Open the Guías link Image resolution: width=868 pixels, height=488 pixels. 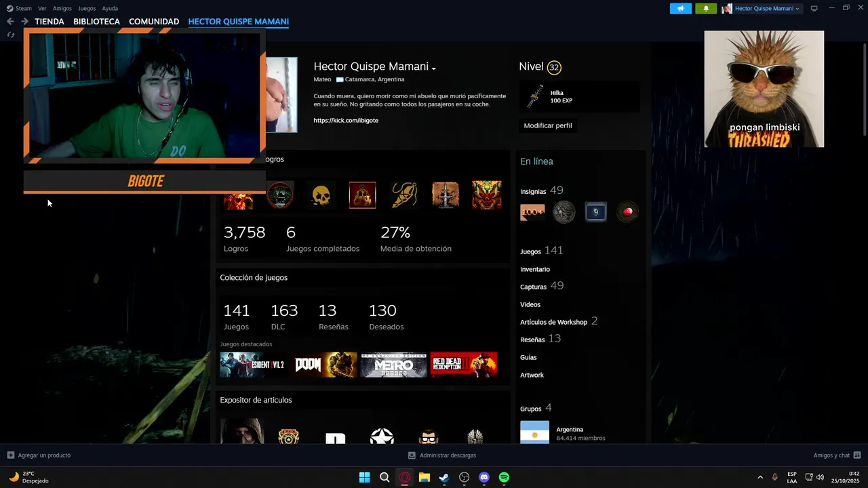[528, 357]
